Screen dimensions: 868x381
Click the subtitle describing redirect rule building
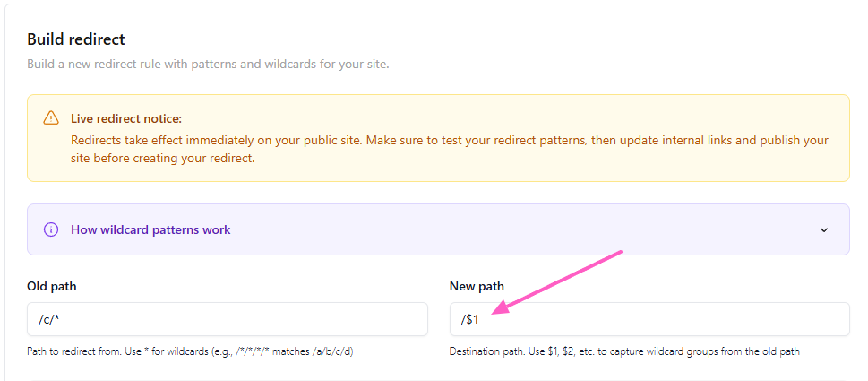[x=208, y=64]
